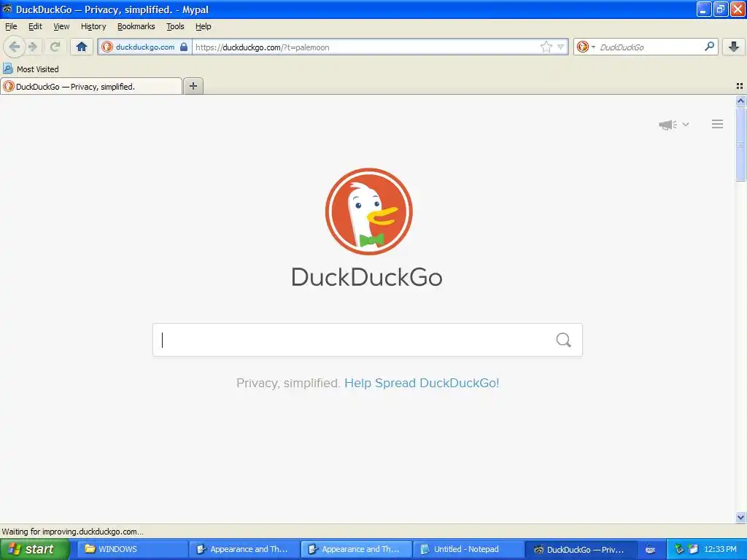Click the DuckDuckGo wordmark text
Screen dimensions: 747x560
click(367, 277)
